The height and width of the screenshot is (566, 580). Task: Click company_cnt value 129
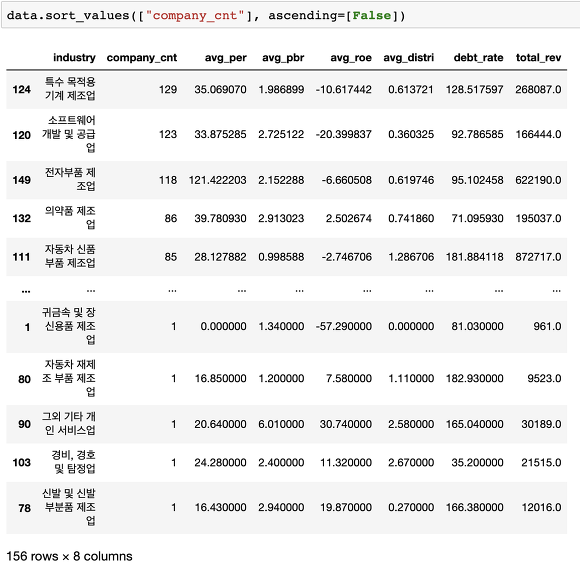point(168,90)
